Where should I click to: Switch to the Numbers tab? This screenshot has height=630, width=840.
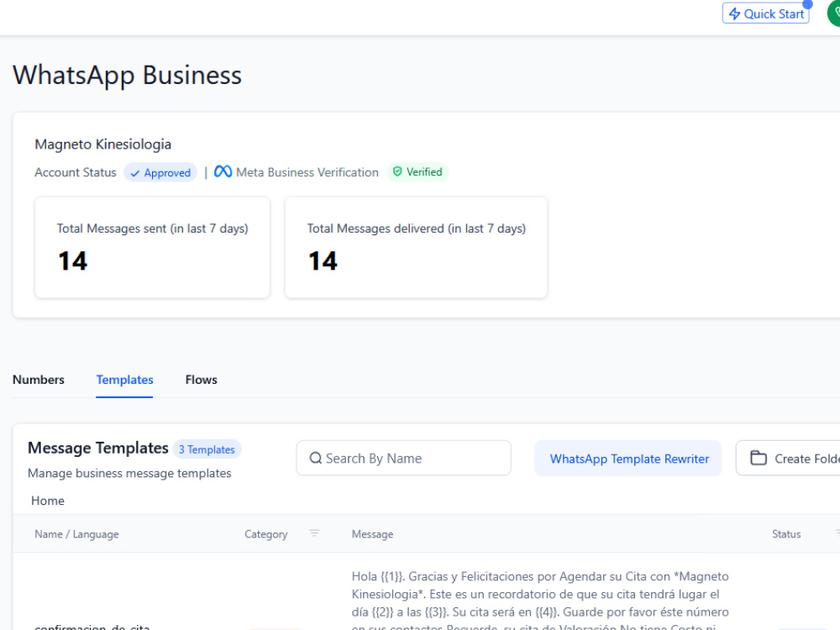(39, 380)
